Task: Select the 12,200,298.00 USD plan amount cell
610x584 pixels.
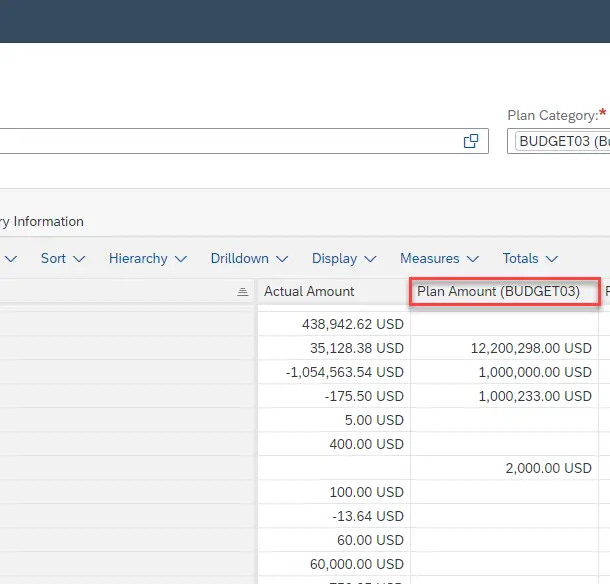Action: pos(504,348)
